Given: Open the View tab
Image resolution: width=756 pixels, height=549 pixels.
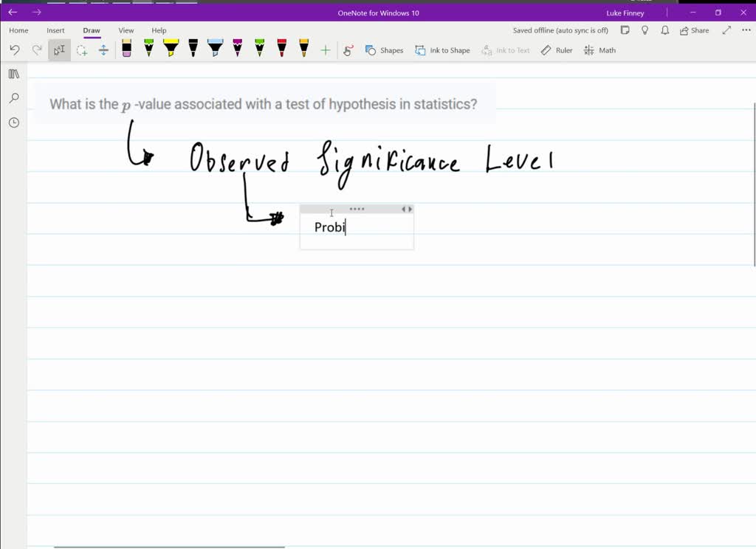Looking at the screenshot, I should tap(126, 30).
